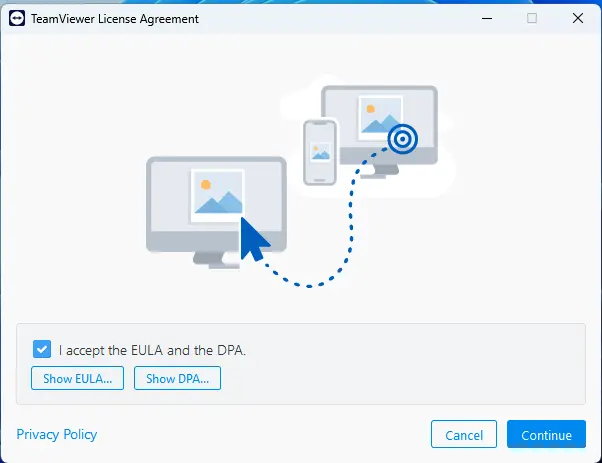Click the TeamViewer logo in title bar
The image size is (602, 463).
coord(17,18)
